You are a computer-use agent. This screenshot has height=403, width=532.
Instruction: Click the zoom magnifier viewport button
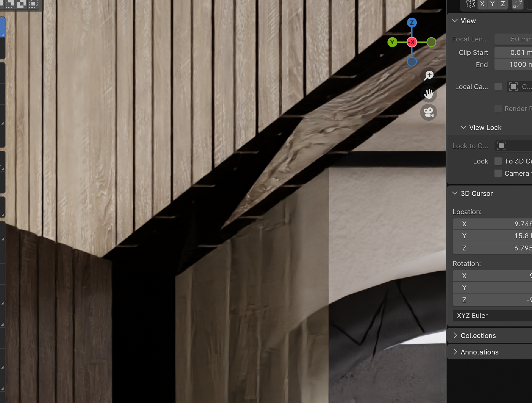pyautogui.click(x=429, y=75)
